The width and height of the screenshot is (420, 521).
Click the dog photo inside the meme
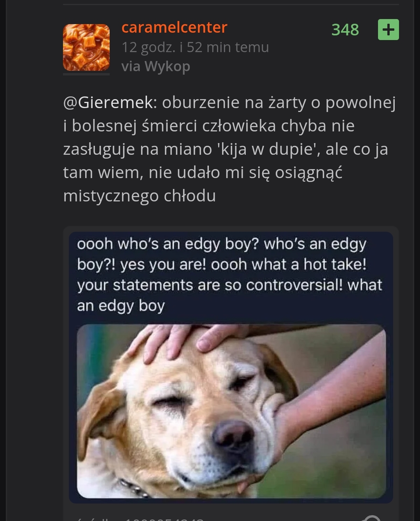click(231, 411)
